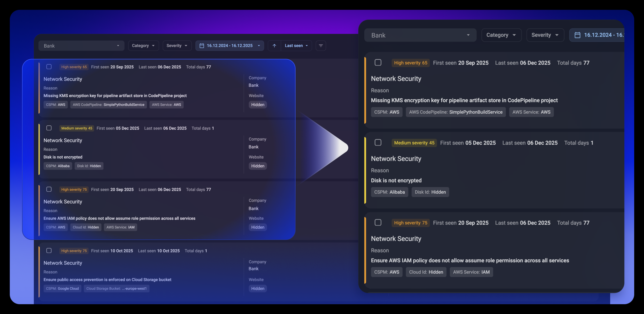The image size is (644, 314).
Task: Click the Hidden website button on first finding
Action: (x=258, y=105)
